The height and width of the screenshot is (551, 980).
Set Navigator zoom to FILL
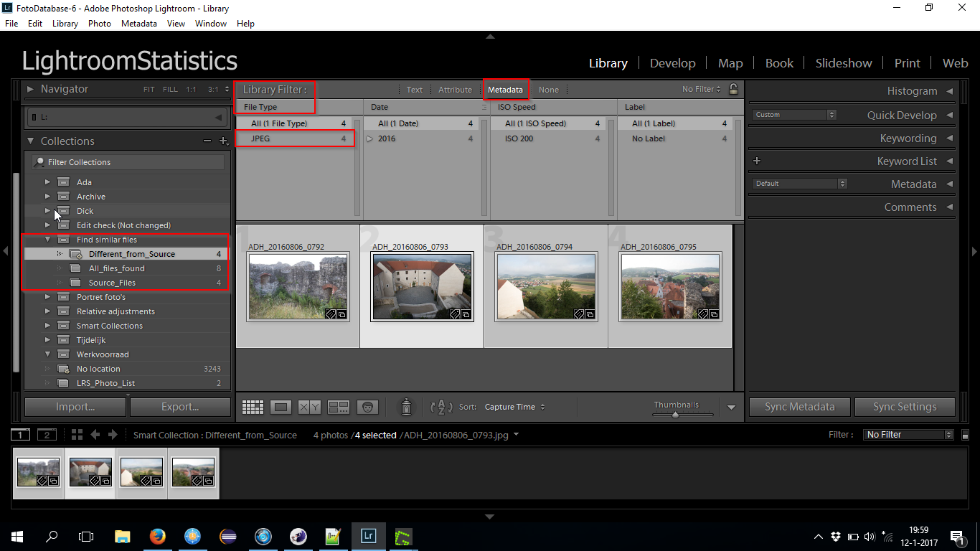170,90
